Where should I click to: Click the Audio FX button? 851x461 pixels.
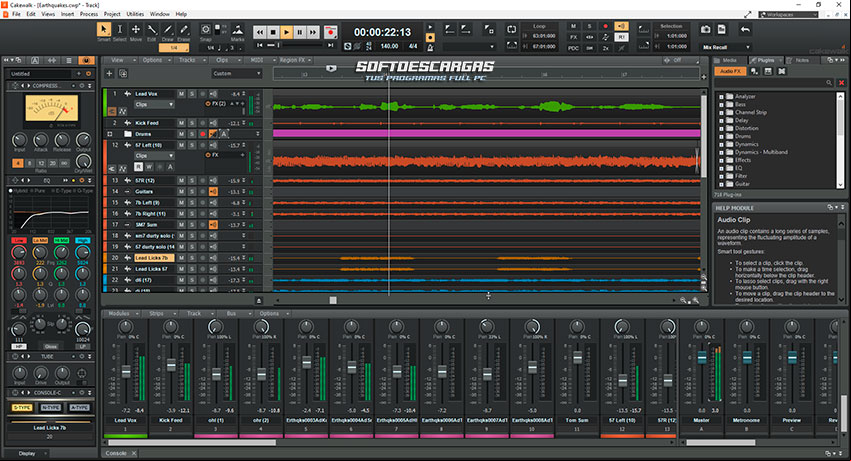[x=730, y=71]
